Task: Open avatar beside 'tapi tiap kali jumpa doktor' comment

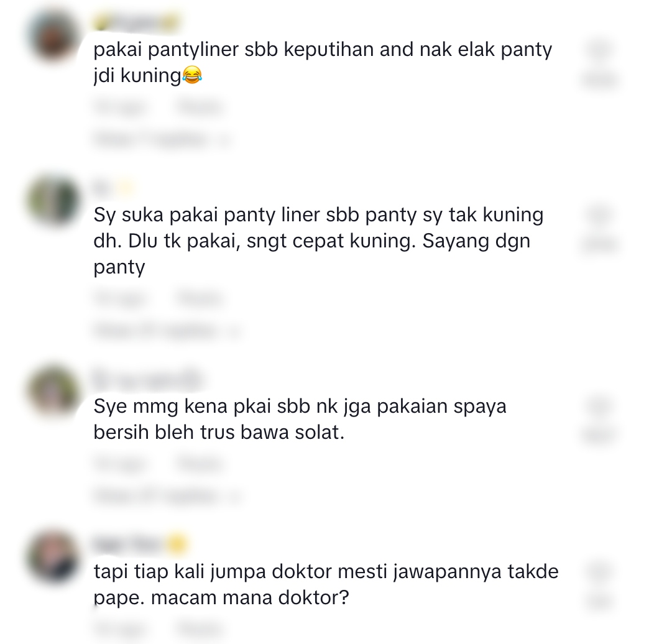Action: [53, 557]
